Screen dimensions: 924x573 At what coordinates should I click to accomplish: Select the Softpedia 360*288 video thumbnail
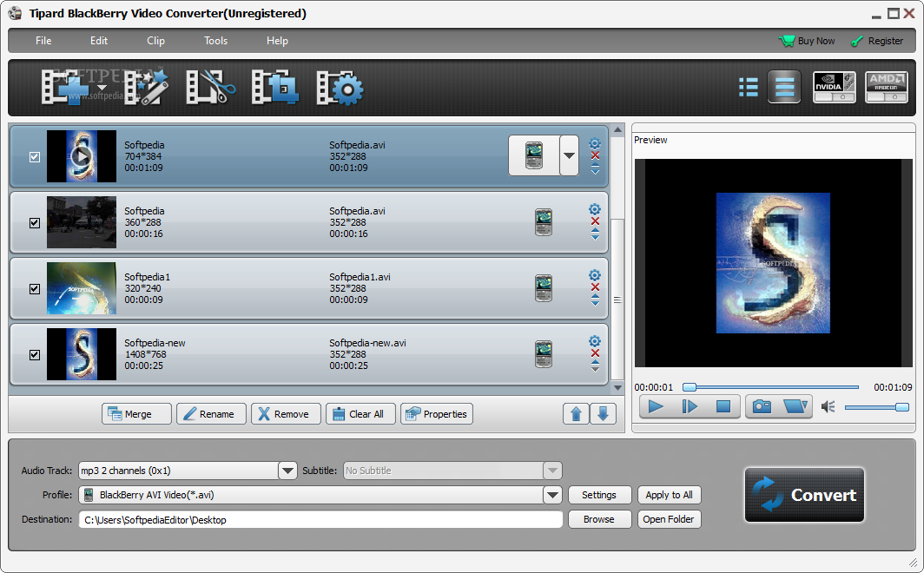click(82, 222)
